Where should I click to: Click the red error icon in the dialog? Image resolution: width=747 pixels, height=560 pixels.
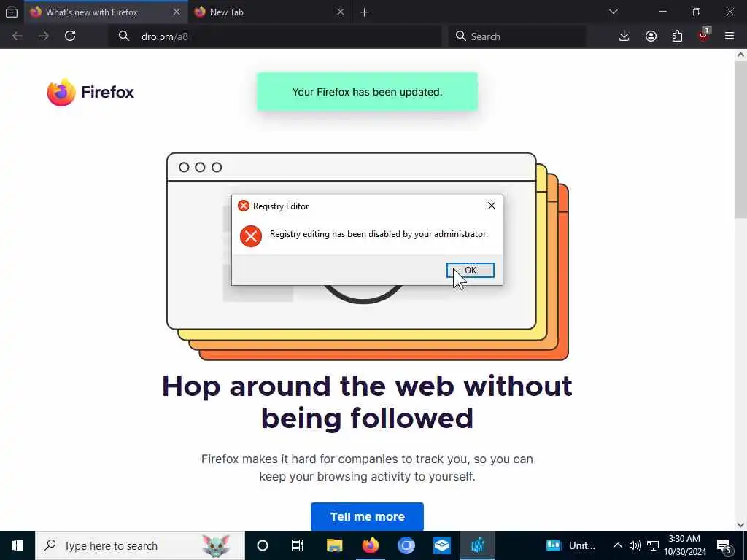pos(251,236)
